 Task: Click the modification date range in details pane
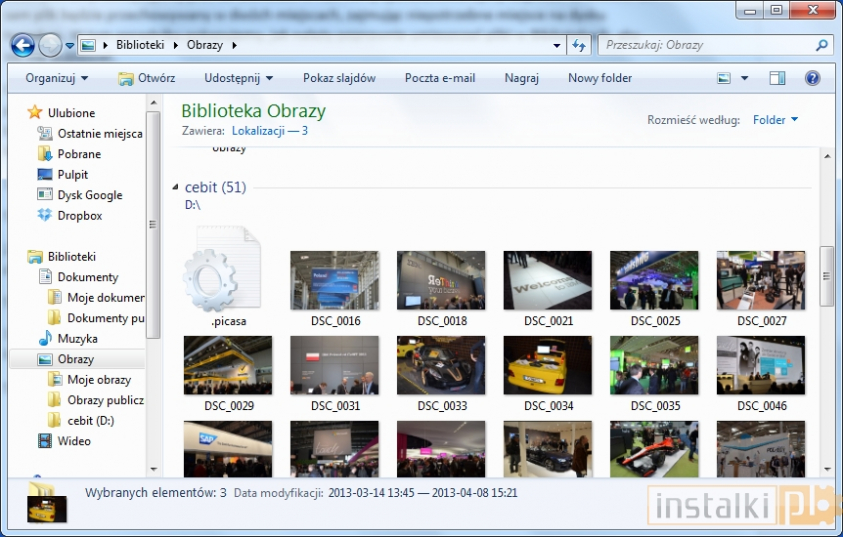(423, 493)
